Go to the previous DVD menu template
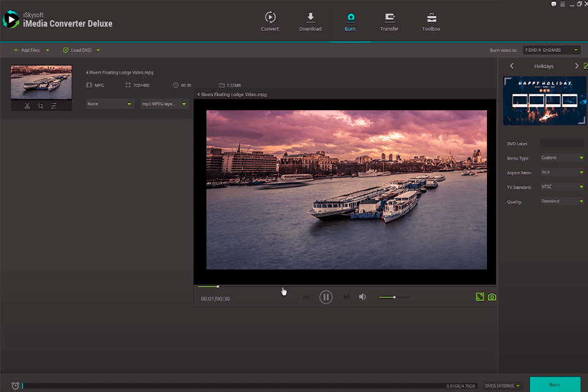 [x=512, y=66]
